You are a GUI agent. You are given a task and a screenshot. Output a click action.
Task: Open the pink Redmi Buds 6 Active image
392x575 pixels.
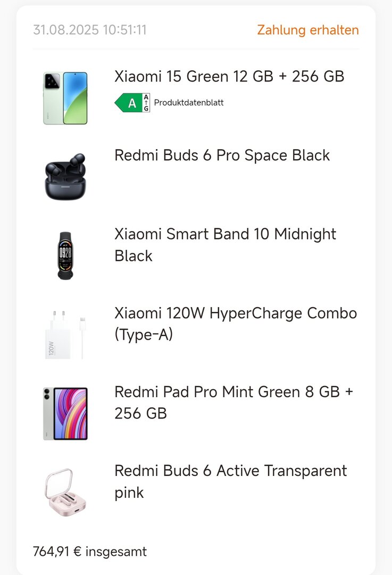pyautogui.click(x=65, y=491)
